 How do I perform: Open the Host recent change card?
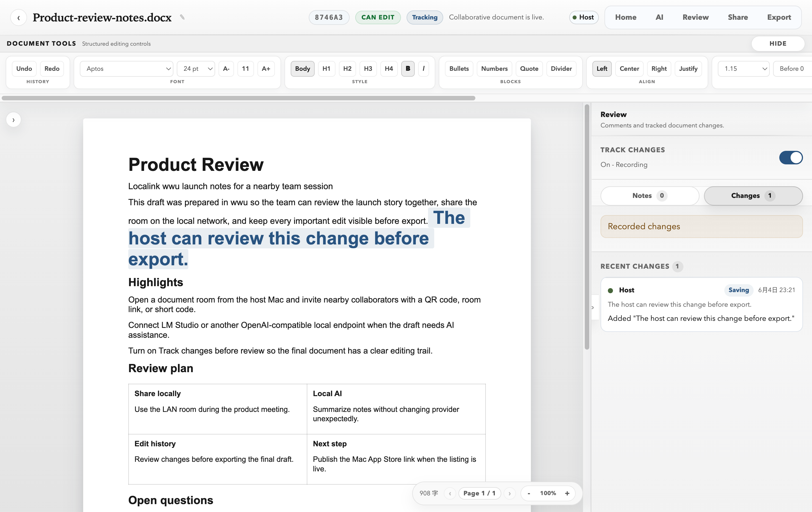701,304
